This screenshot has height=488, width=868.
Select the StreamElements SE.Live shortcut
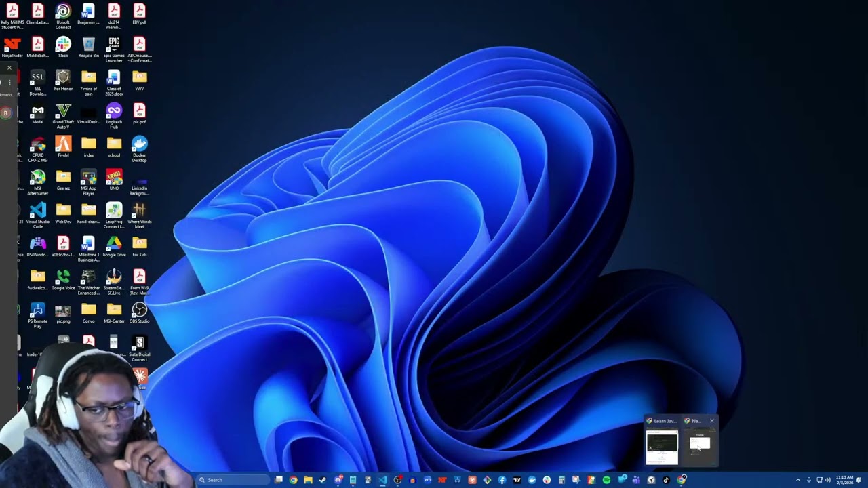pos(114,283)
